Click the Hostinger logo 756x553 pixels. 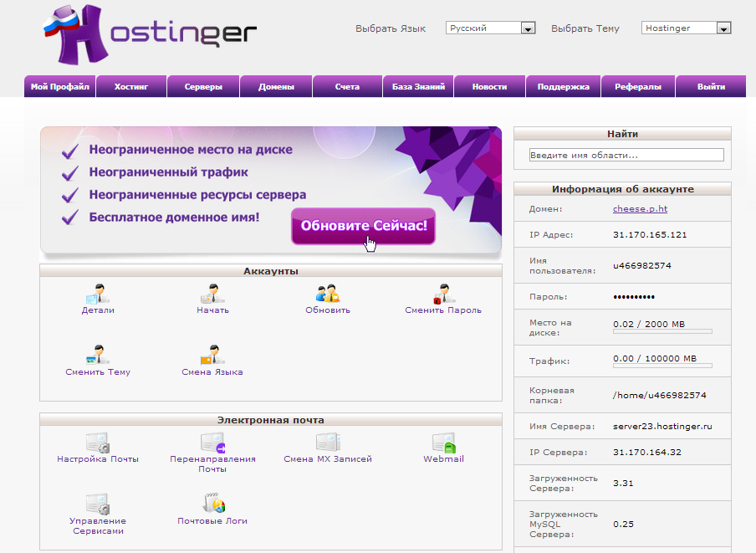150,33
